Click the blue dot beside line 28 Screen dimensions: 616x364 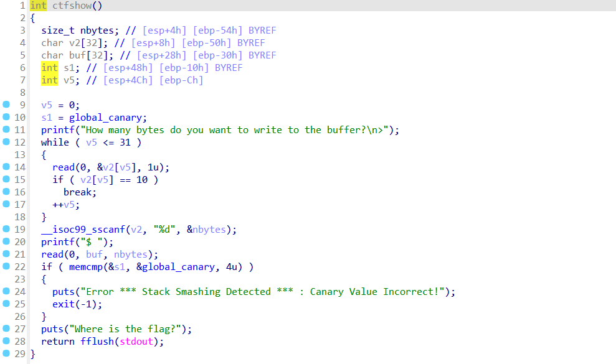(6, 341)
